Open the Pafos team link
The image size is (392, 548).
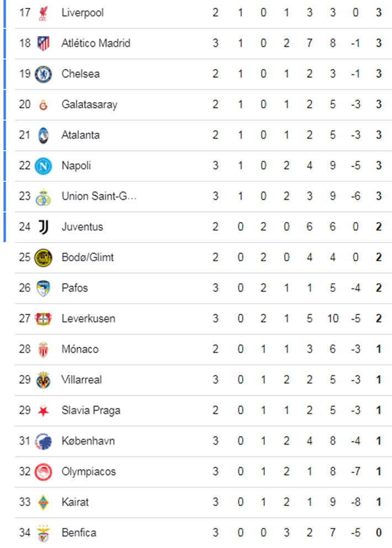coord(75,288)
